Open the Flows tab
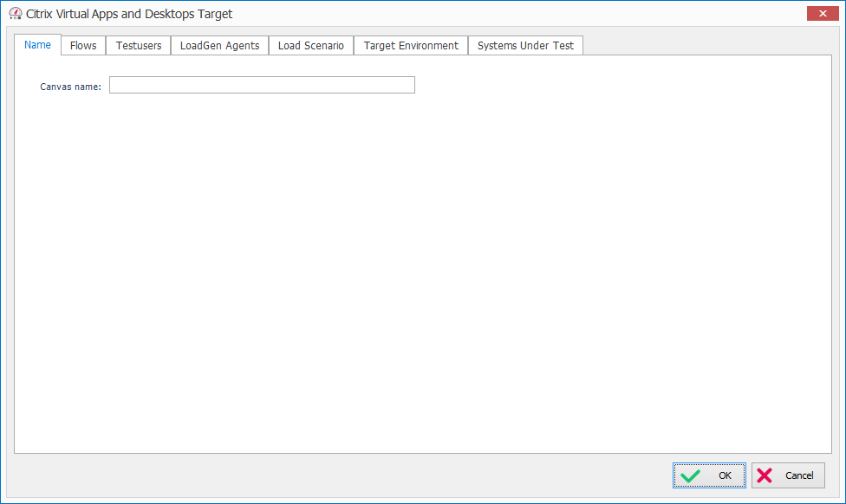 pos(83,46)
